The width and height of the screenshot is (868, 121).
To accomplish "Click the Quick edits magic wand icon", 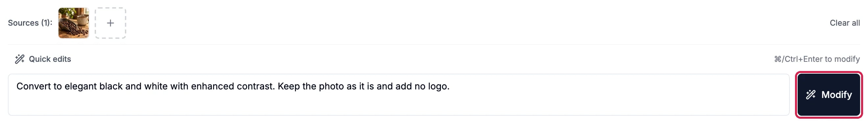I will (x=19, y=59).
